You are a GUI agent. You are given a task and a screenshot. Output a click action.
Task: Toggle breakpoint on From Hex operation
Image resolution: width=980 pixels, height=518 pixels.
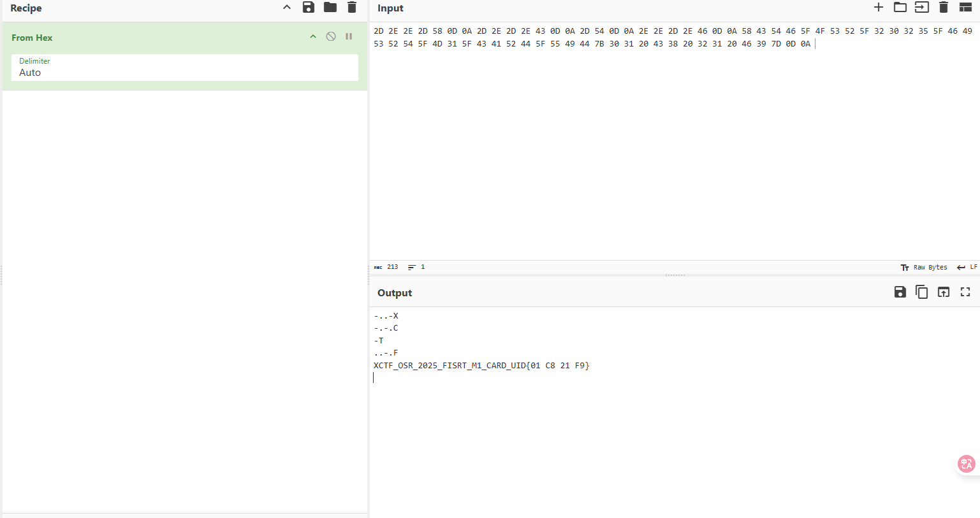coord(349,37)
